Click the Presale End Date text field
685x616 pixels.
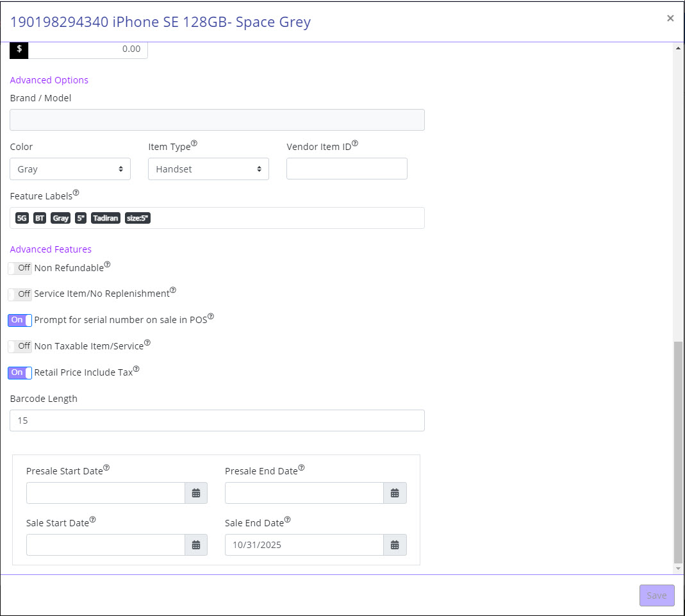pos(304,493)
